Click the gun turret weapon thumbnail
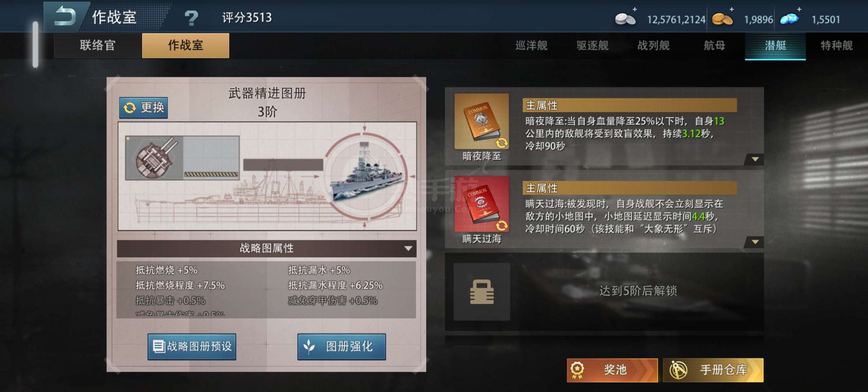 [x=155, y=158]
